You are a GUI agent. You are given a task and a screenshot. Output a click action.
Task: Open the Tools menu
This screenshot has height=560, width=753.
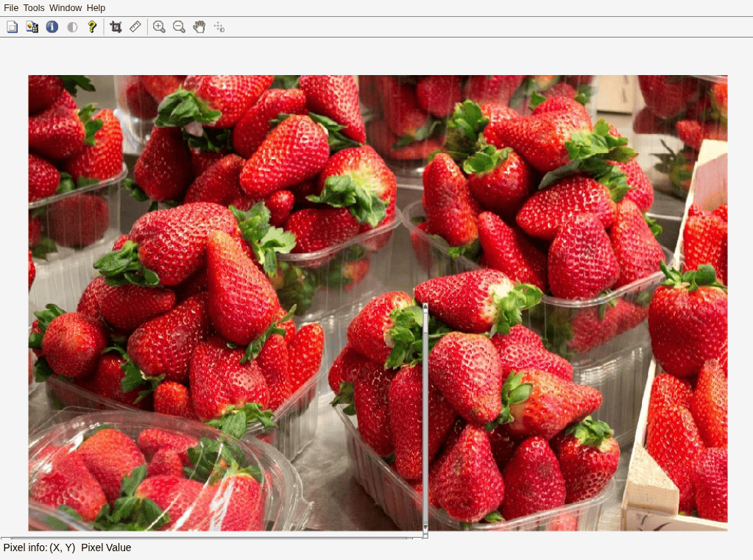(x=34, y=7)
